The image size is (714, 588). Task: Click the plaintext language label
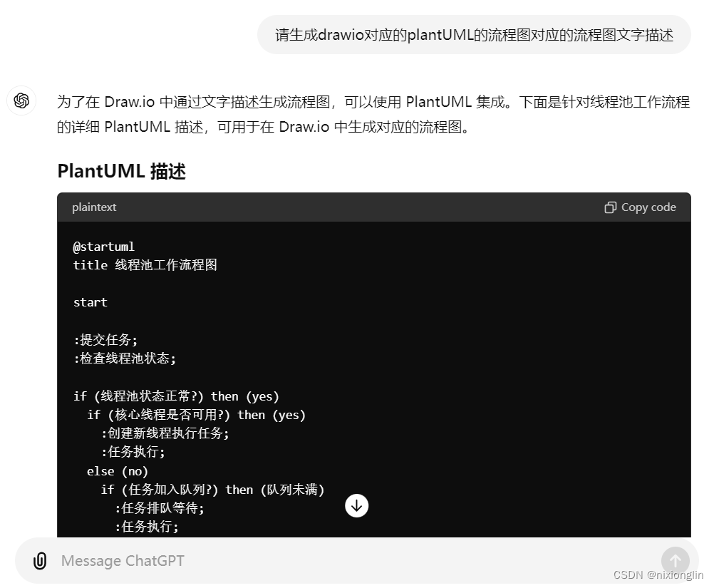tap(94, 207)
